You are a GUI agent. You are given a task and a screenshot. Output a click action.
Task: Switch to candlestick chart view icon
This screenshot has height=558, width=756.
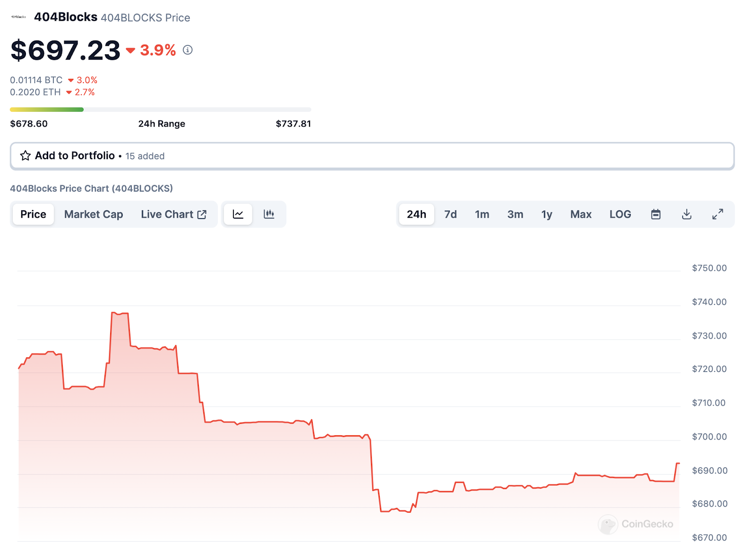click(269, 214)
